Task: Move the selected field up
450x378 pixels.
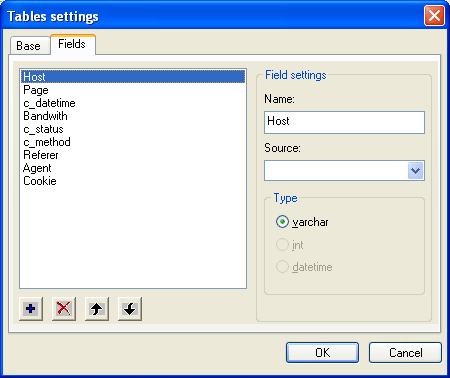Action: tap(97, 309)
